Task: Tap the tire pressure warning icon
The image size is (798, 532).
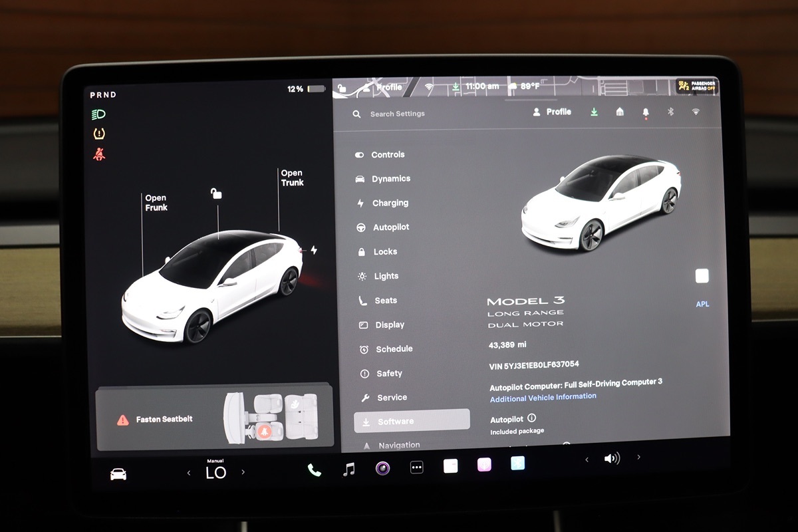Action: 99,134
